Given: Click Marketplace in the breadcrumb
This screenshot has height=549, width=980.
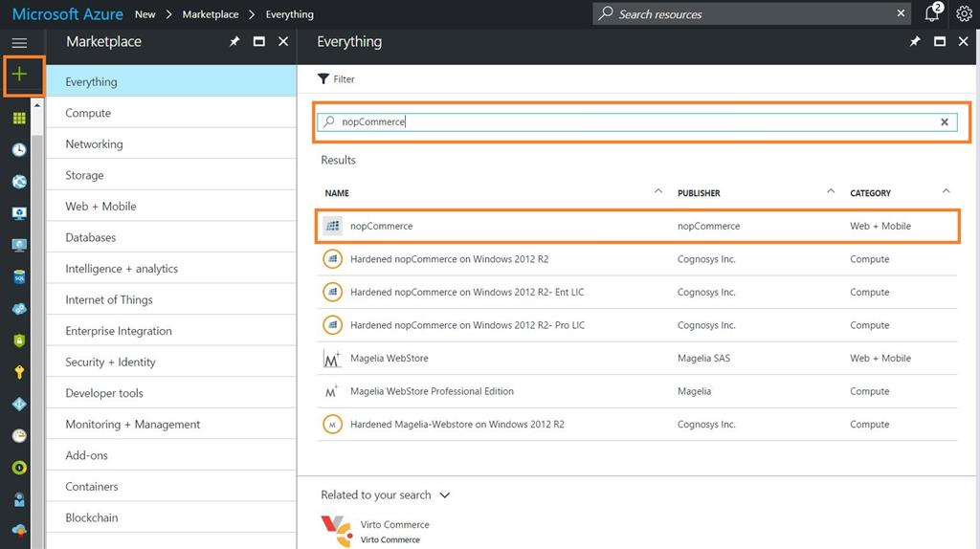Looking at the screenshot, I should (211, 14).
